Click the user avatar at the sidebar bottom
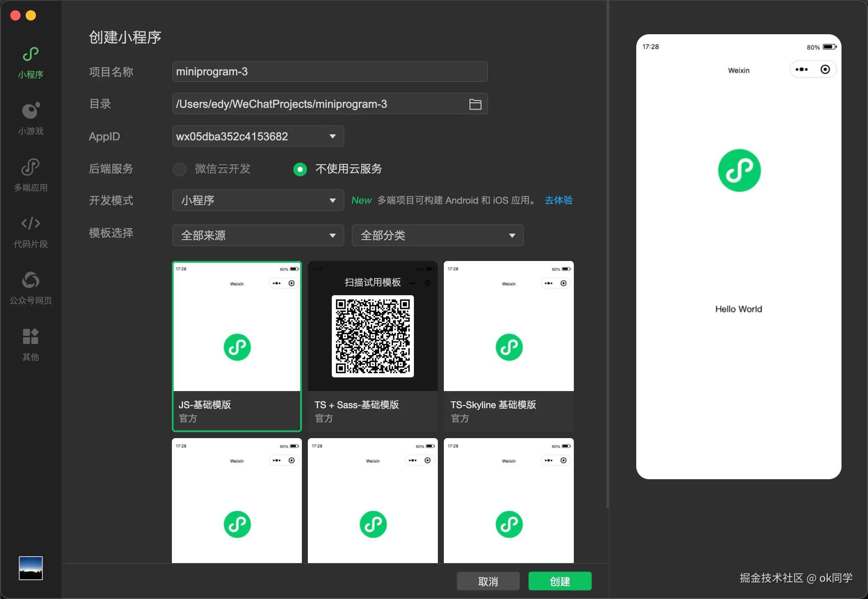Image resolution: width=868 pixels, height=599 pixels. click(x=30, y=568)
